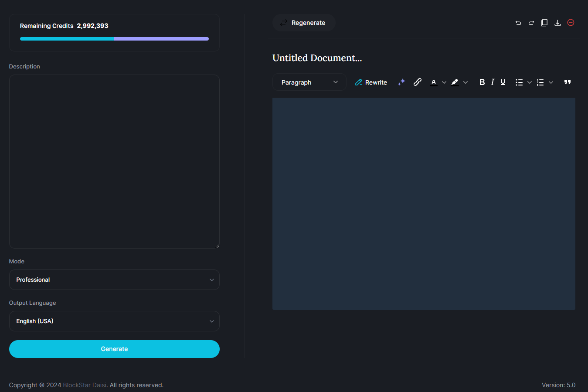
Task: Download the document via the download icon
Action: click(x=557, y=23)
